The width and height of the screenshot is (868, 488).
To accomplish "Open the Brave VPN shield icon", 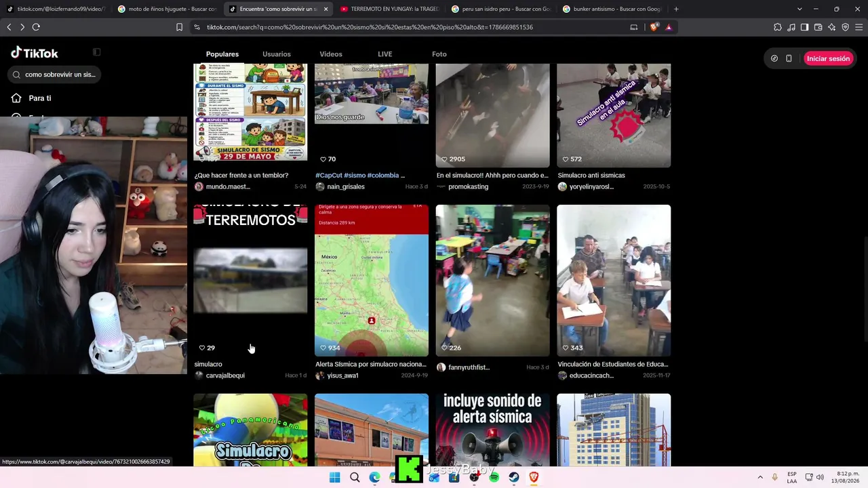I will click(x=846, y=27).
